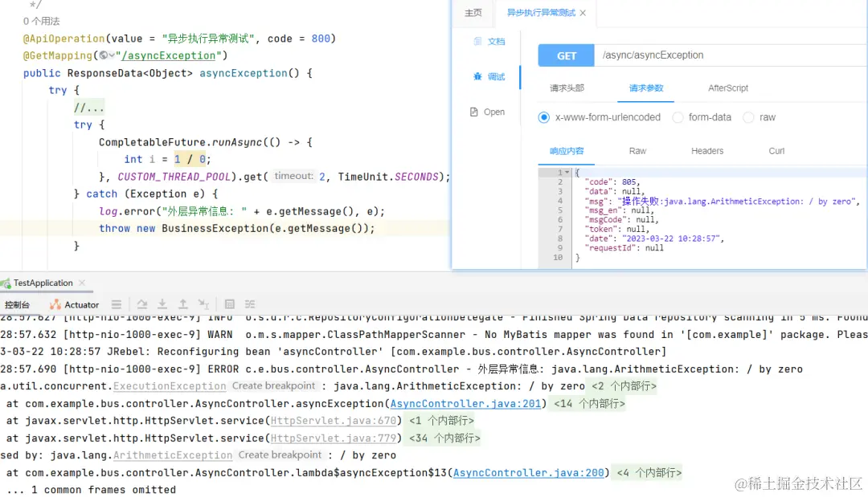The height and width of the screenshot is (497, 868).
Task: Select the x-www-form-urlencoded radio button
Action: coord(543,117)
